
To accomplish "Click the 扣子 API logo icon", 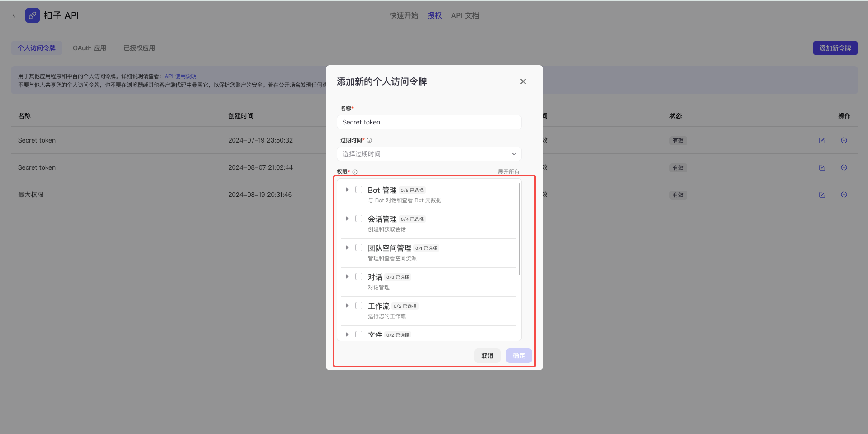I will click(x=33, y=15).
